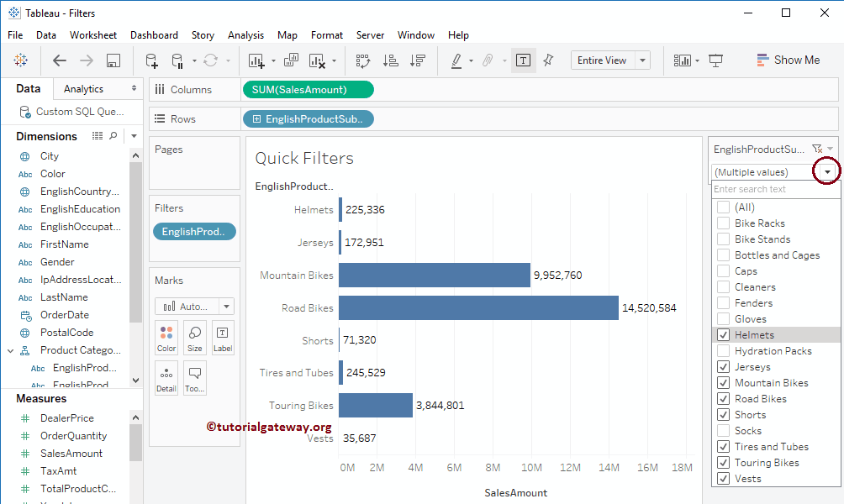Screen dimensions: 844x504
Task: Open the Label mark card
Action: click(x=223, y=338)
